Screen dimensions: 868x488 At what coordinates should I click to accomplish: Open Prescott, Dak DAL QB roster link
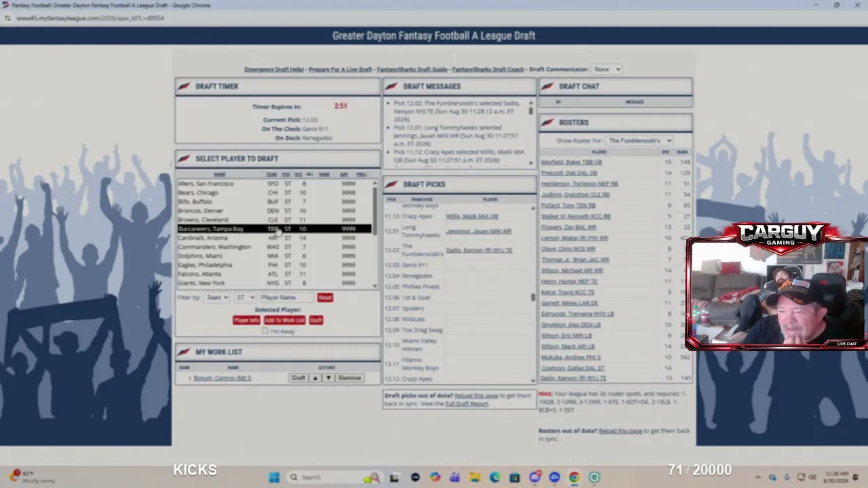569,173
